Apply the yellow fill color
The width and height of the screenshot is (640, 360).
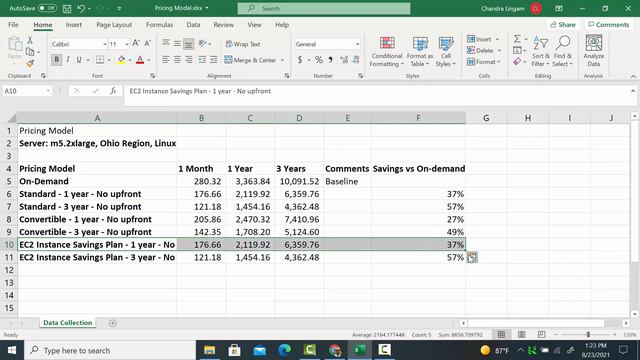[121, 60]
